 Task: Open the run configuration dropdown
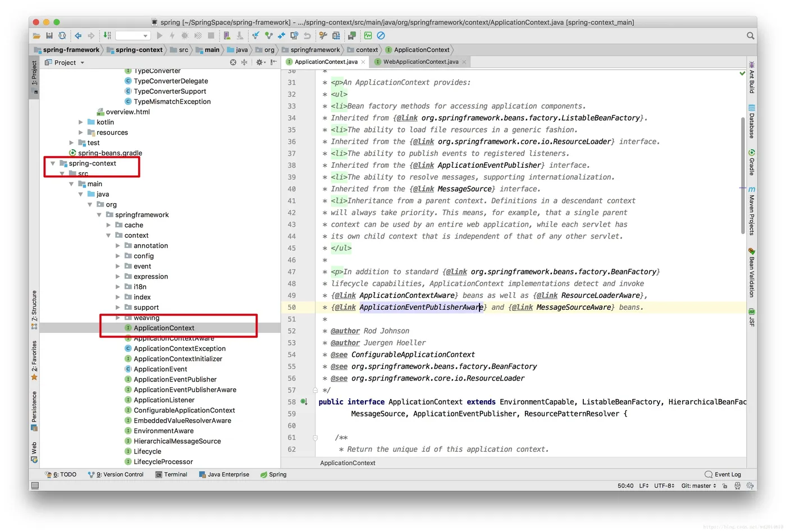tap(133, 35)
